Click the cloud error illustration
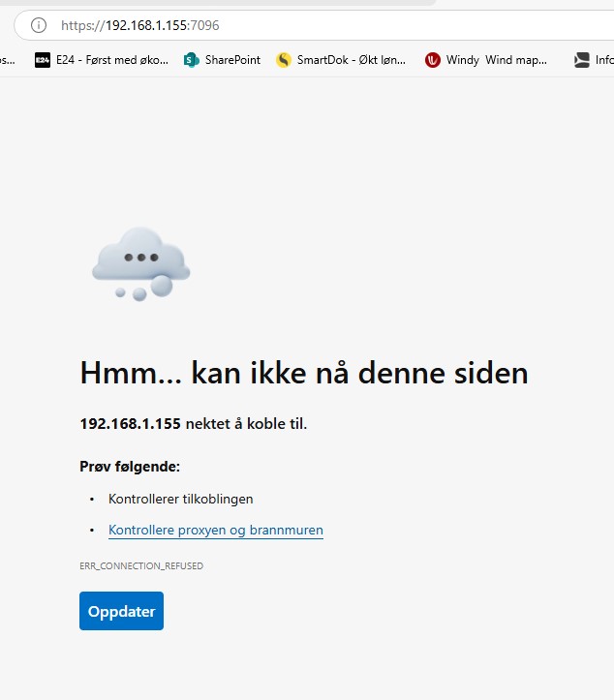This screenshot has width=614, height=700. [x=141, y=263]
